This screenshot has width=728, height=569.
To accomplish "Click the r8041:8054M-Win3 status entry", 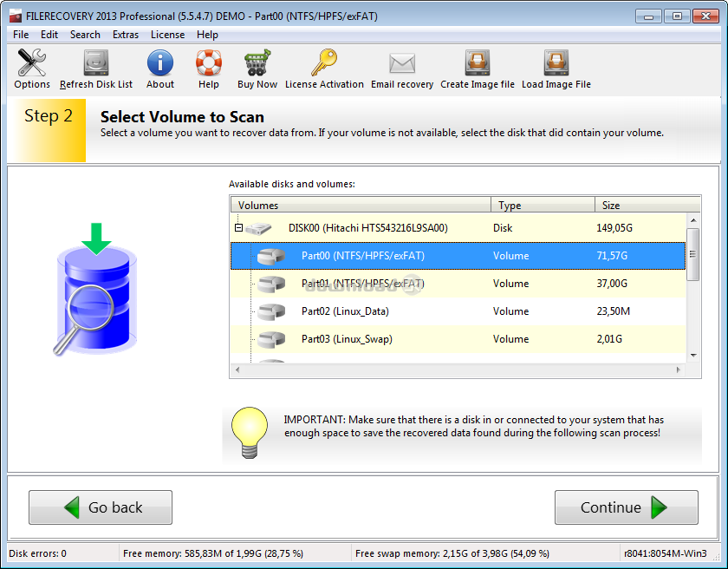I will point(666,553).
